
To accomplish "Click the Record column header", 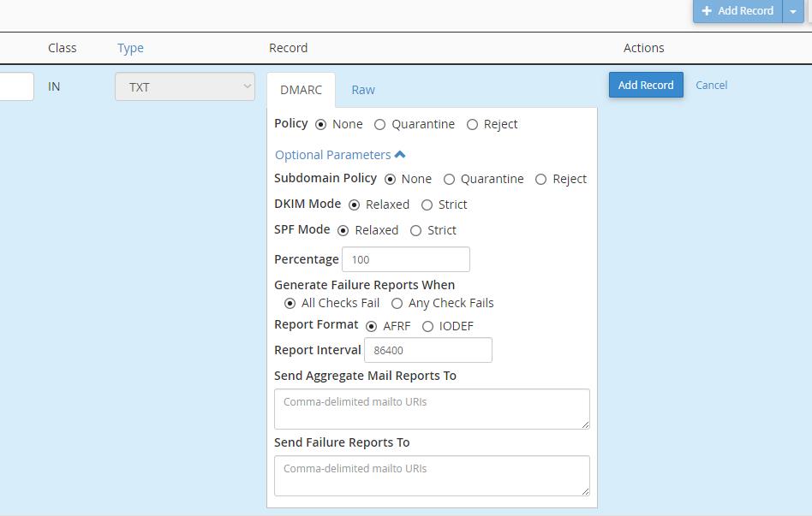I will [288, 48].
